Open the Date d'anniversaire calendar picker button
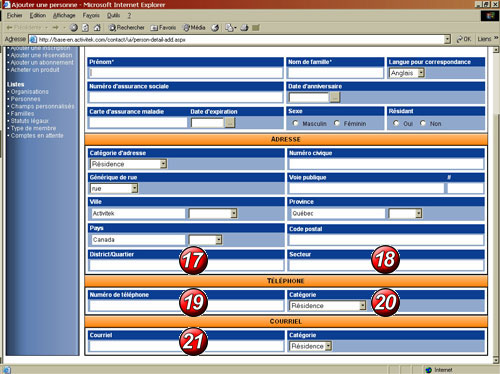The image size is (500, 374). [x=335, y=97]
